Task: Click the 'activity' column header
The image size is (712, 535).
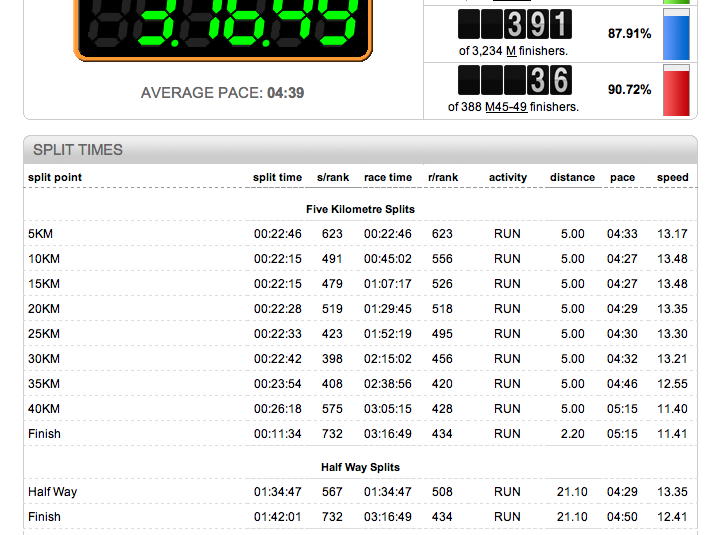Action: [x=508, y=177]
